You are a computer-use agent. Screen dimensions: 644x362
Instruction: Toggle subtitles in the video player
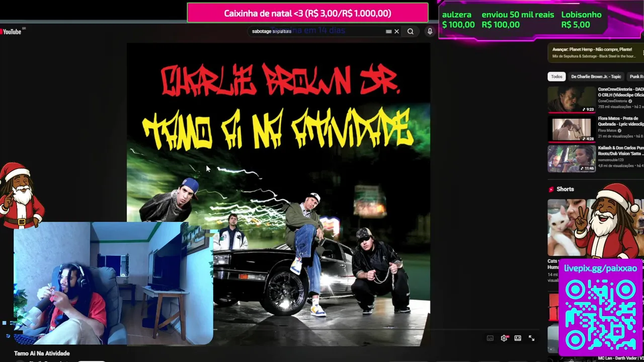point(490,338)
